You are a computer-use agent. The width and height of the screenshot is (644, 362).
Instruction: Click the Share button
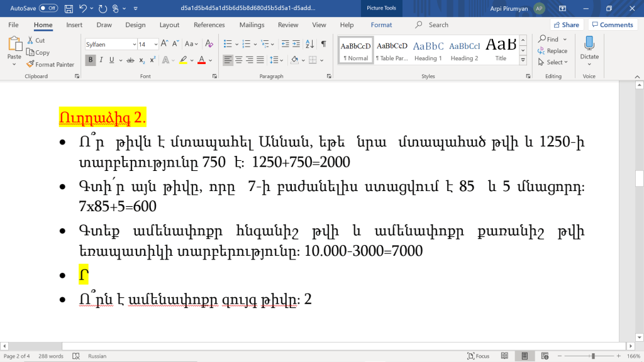[565, 25]
